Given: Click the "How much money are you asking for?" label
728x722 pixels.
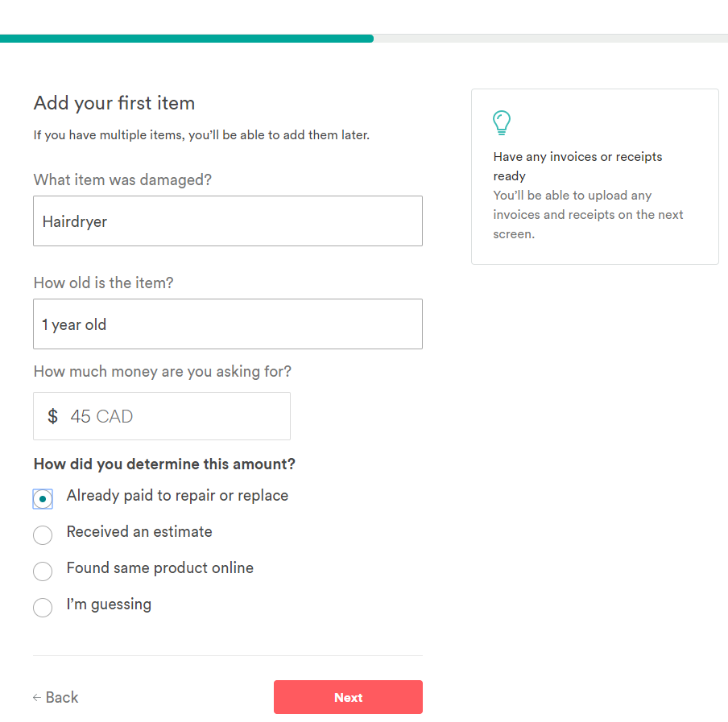Looking at the screenshot, I should coord(162,371).
